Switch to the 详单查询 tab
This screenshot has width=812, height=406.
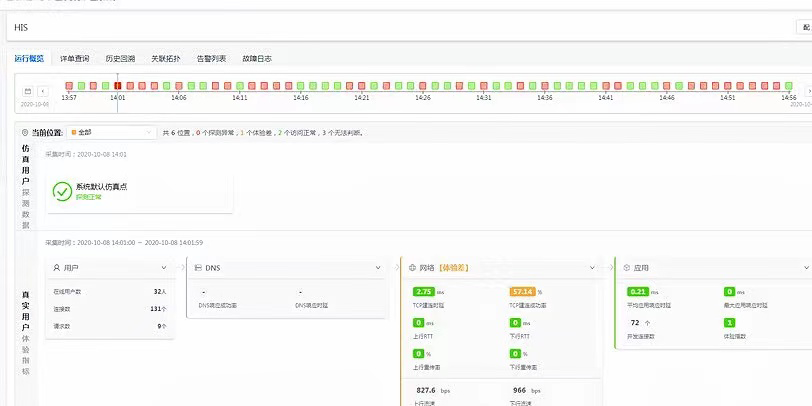tap(74, 59)
